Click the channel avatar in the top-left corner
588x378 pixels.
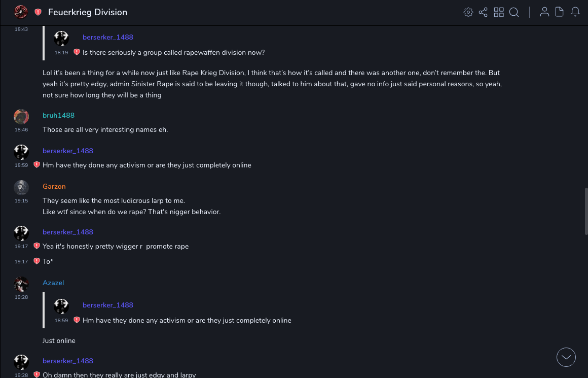pyautogui.click(x=21, y=12)
